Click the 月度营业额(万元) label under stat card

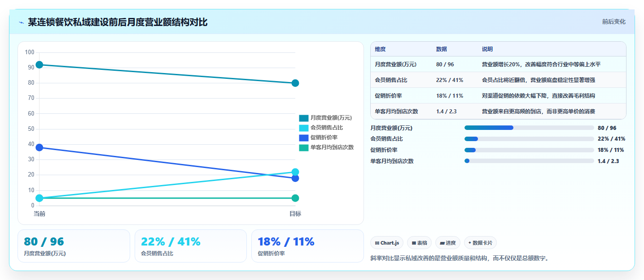coord(45,254)
